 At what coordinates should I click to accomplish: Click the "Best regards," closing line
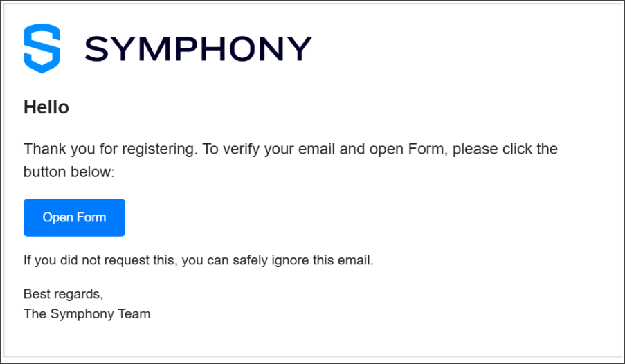(x=64, y=294)
